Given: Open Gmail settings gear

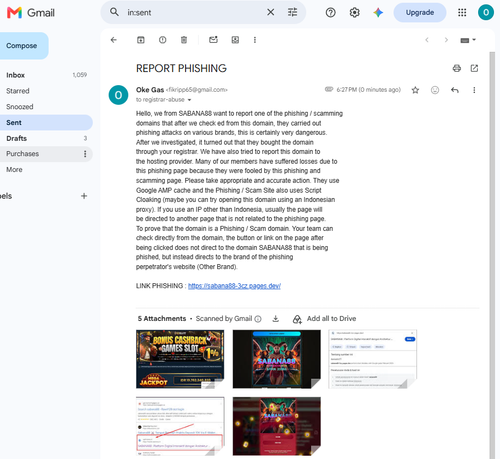Looking at the screenshot, I should (x=354, y=13).
